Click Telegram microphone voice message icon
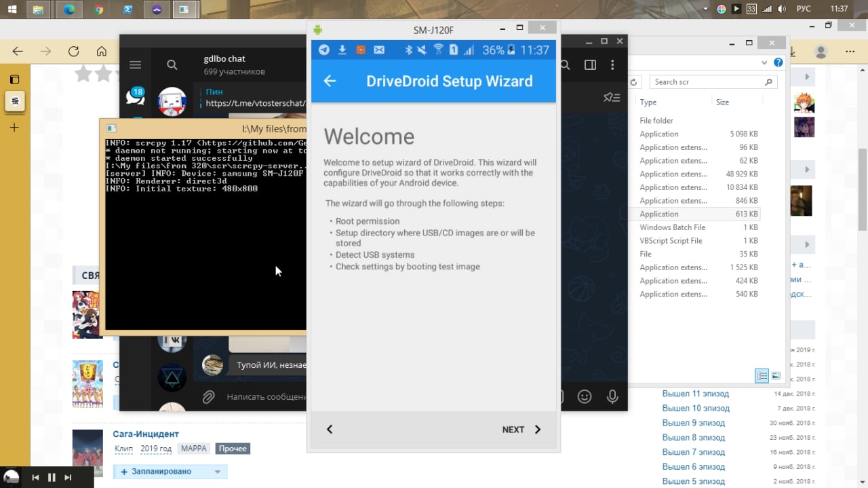 (612, 396)
